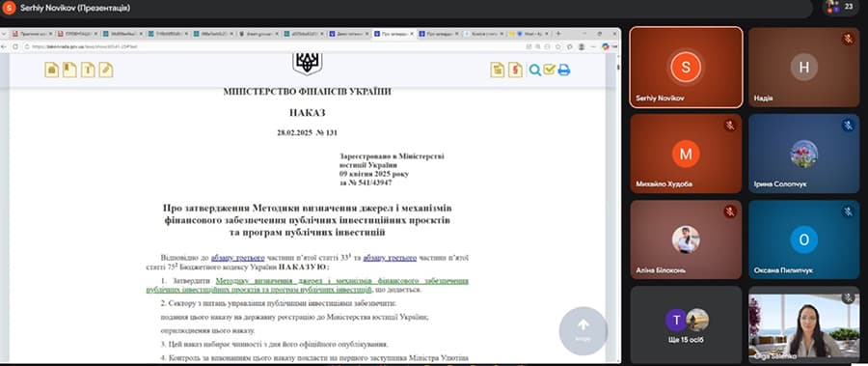Click the yellow document icon with letter T
Image resolution: width=868 pixels, height=366 pixels.
(88, 70)
